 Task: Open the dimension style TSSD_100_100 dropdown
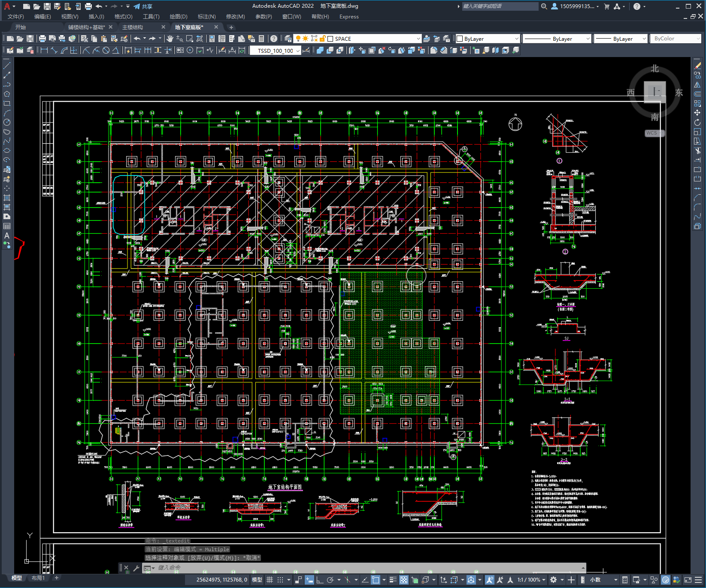click(x=276, y=51)
